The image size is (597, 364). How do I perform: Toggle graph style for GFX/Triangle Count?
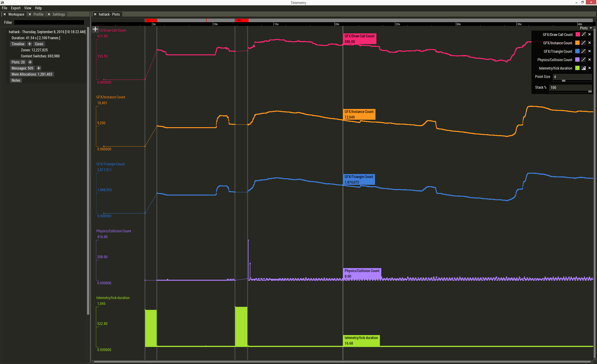[x=583, y=51]
